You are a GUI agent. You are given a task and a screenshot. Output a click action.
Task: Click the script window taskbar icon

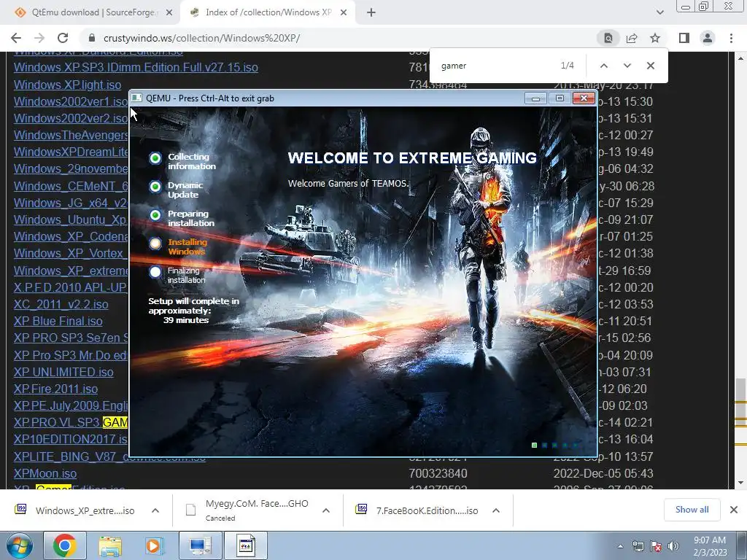(246, 545)
